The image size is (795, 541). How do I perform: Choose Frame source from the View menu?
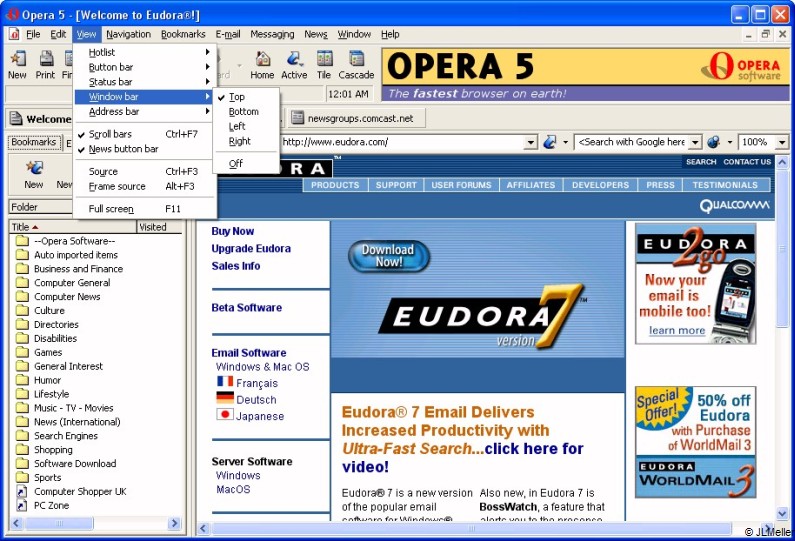pyautogui.click(x=144, y=186)
